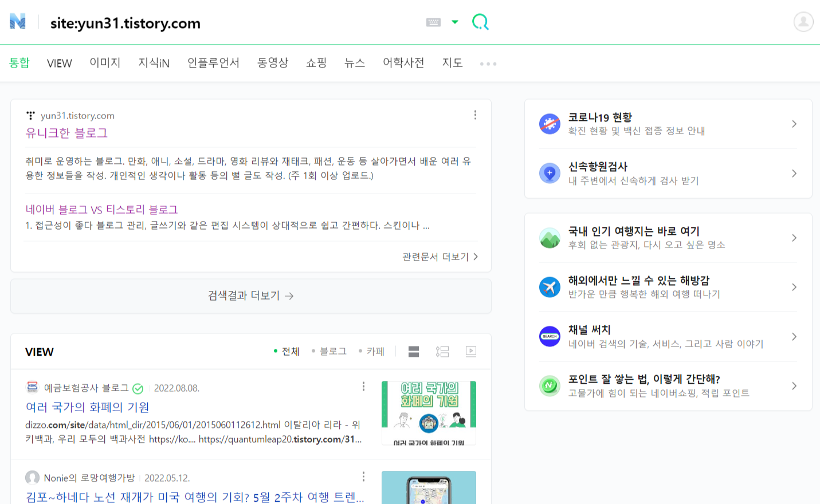Expand the 신속항원검사 chevron
The width and height of the screenshot is (820, 504).
pos(794,173)
